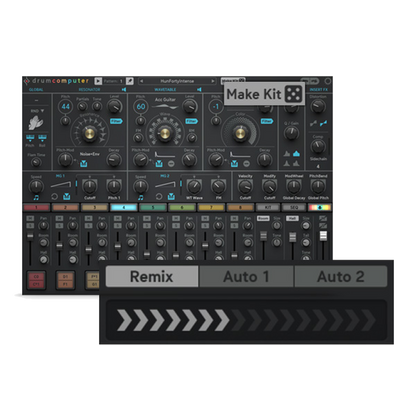This screenshot has width=416, height=416.
Task: Toggle the Room reverb button
Action: click(x=263, y=218)
